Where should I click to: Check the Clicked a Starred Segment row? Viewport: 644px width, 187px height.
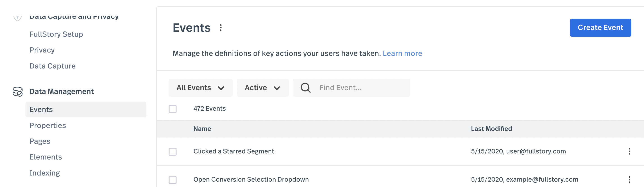[172, 151]
